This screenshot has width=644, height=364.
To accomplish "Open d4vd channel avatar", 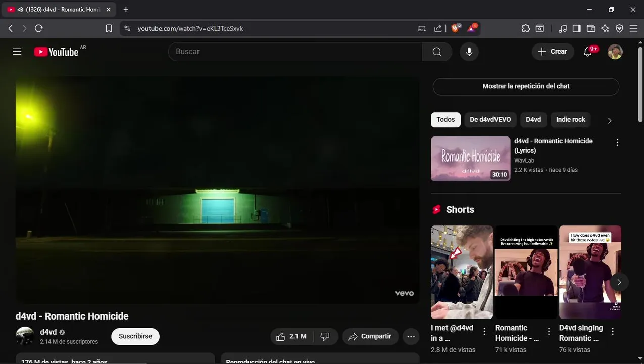I will pos(25,336).
